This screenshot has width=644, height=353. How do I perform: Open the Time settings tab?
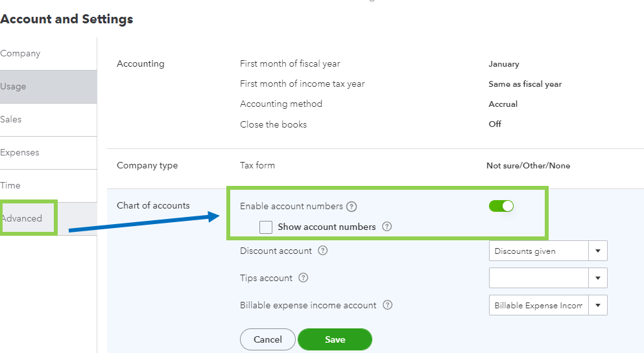point(11,186)
